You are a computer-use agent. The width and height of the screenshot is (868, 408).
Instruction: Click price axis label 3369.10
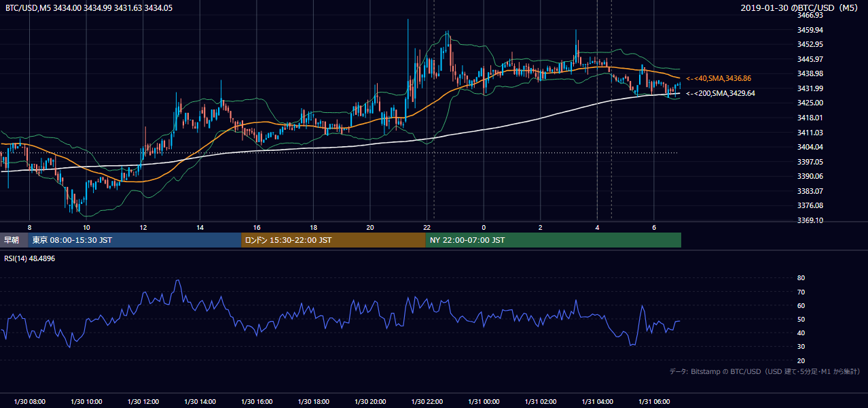point(810,220)
